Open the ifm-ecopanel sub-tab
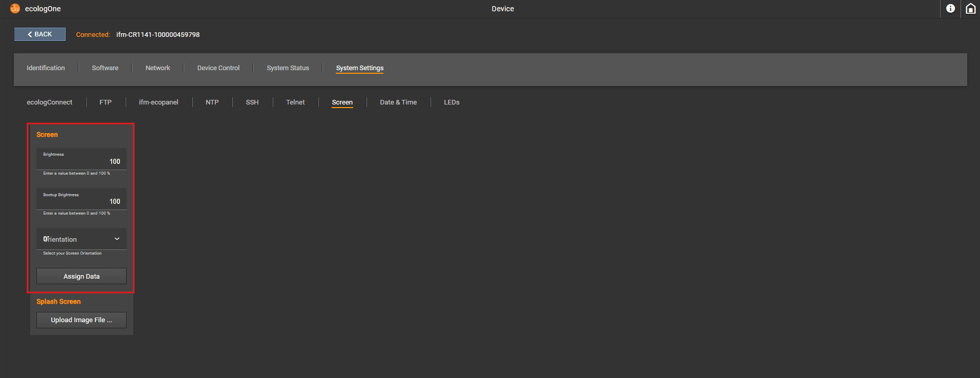Screen dimensions: 980x378 coord(158,102)
